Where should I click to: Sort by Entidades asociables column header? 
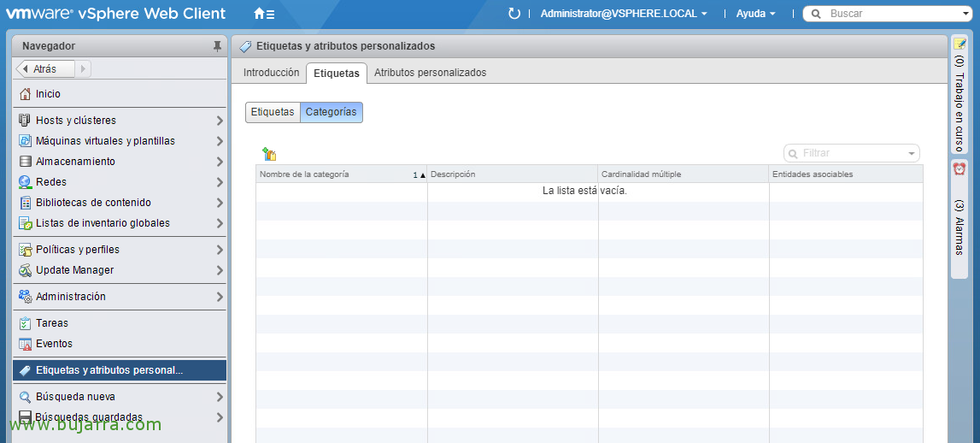pos(846,174)
